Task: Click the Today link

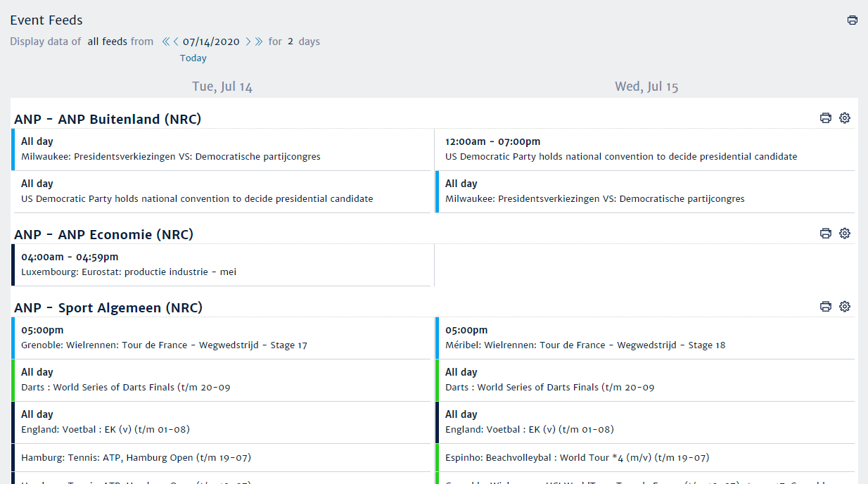Action: click(193, 58)
